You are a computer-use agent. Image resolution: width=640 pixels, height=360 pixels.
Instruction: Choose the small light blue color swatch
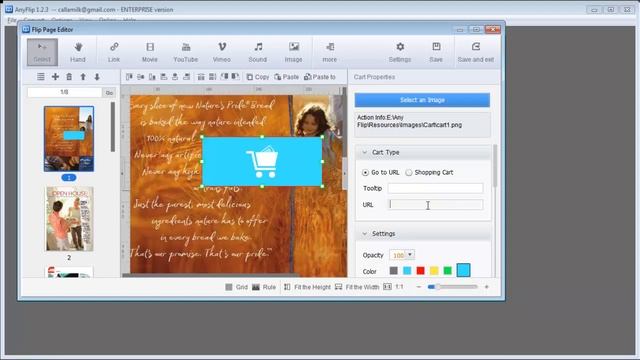(x=407, y=271)
